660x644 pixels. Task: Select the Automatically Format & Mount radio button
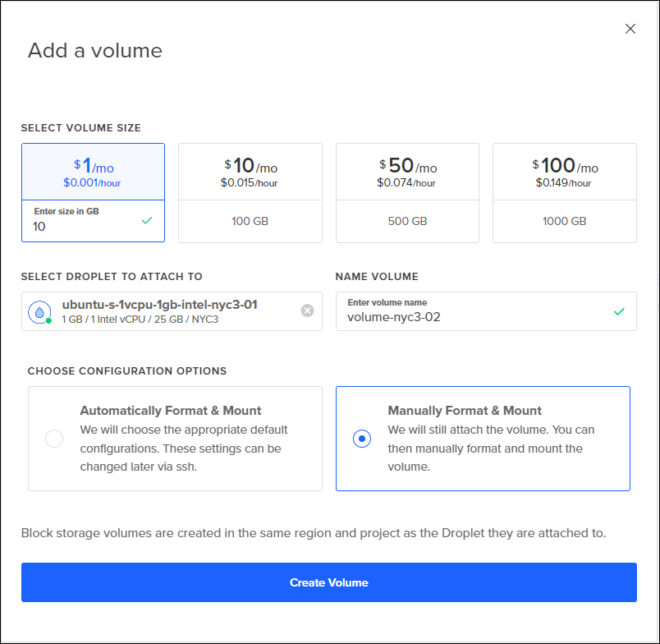pos(54,439)
